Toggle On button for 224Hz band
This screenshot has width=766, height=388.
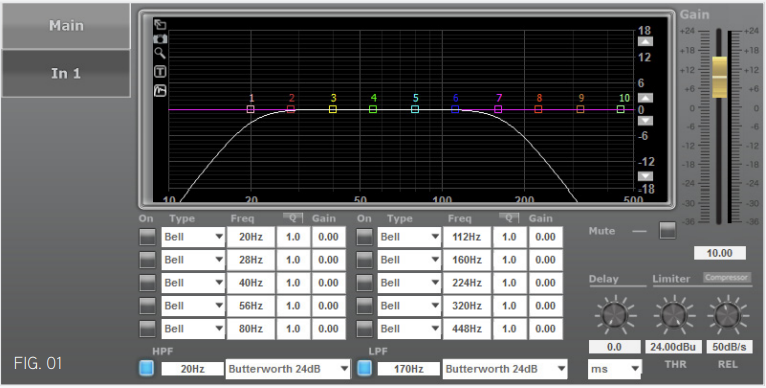[x=364, y=283]
